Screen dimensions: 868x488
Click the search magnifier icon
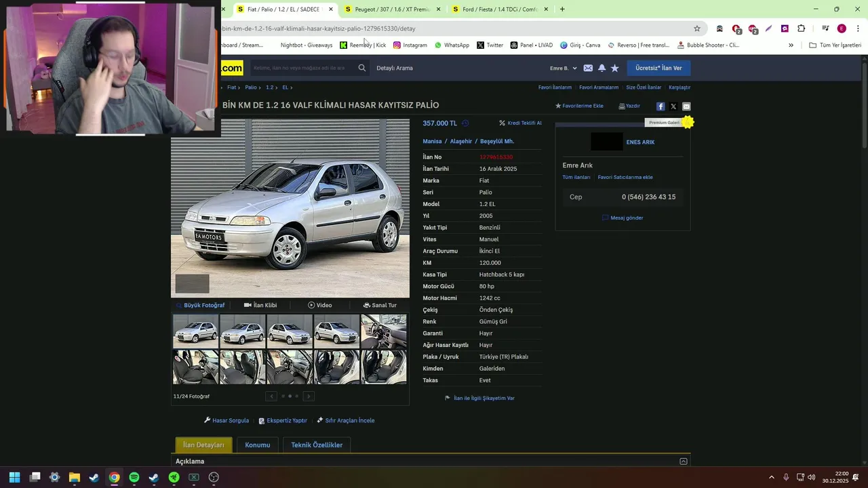(362, 68)
